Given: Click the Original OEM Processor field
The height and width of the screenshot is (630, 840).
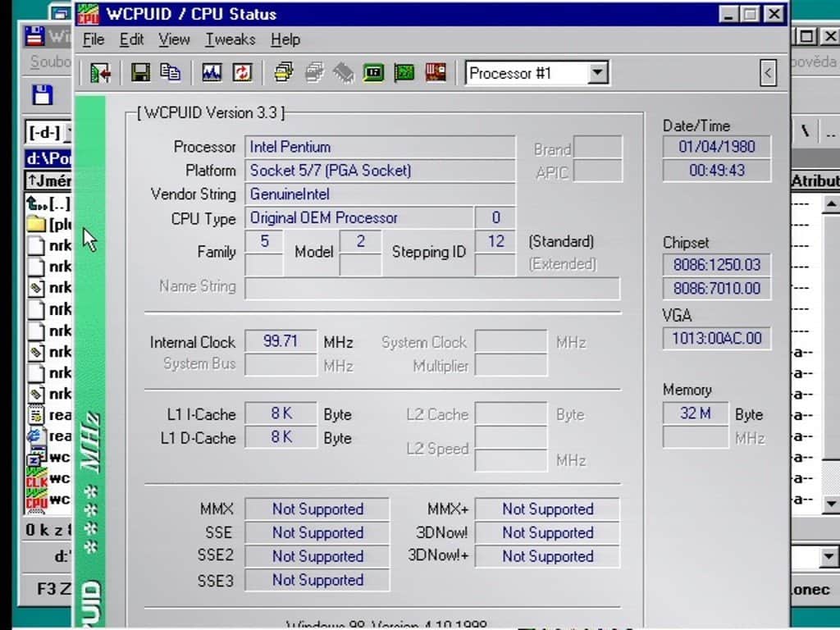Looking at the screenshot, I should coord(359,217).
